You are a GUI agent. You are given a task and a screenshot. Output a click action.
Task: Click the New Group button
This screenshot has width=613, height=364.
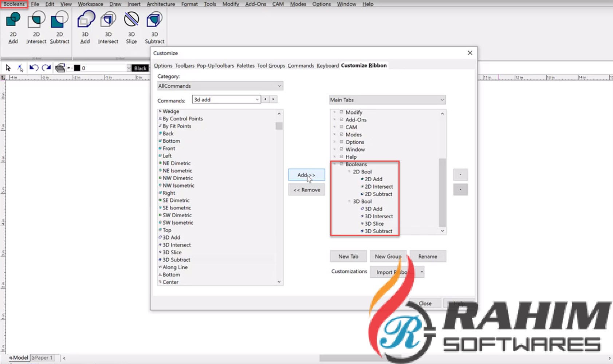(x=388, y=256)
